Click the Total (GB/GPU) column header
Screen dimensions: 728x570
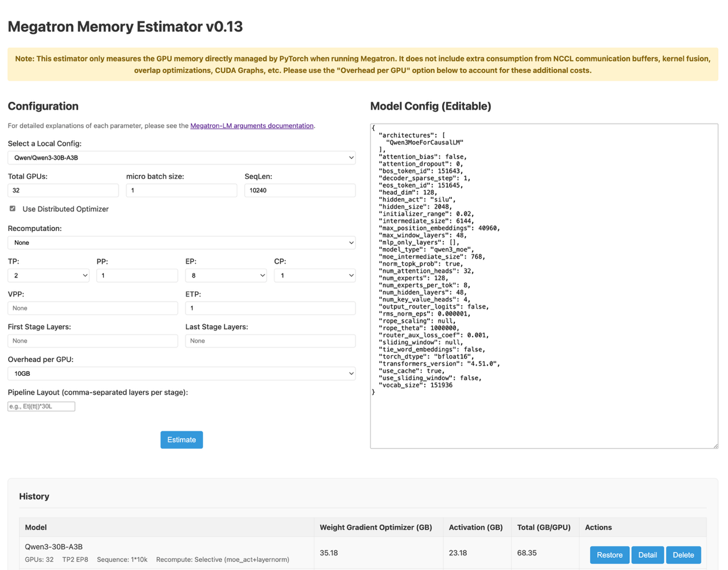tap(544, 527)
